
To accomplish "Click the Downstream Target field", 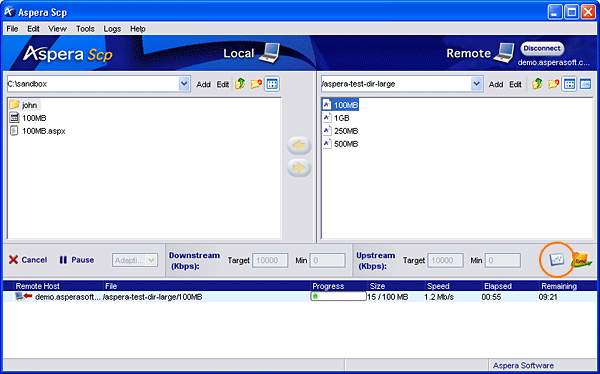I will click(270, 260).
